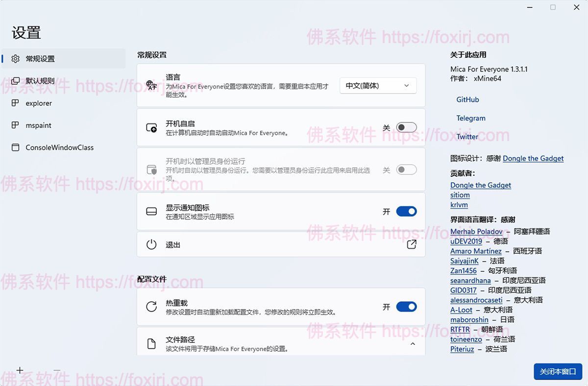Click the startup icon beside 开机自启

(151, 127)
